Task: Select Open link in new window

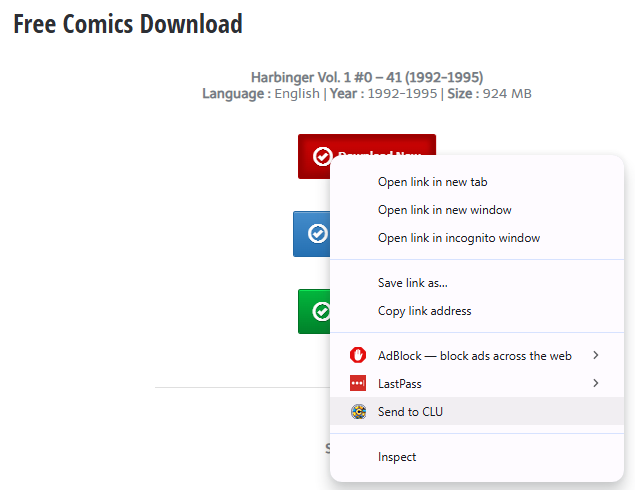Action: pos(477,210)
